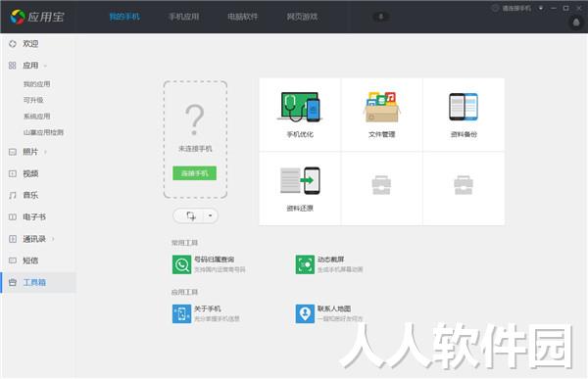Click the green 连接手机 button
Screen dimensions: 588x379
pos(194,173)
